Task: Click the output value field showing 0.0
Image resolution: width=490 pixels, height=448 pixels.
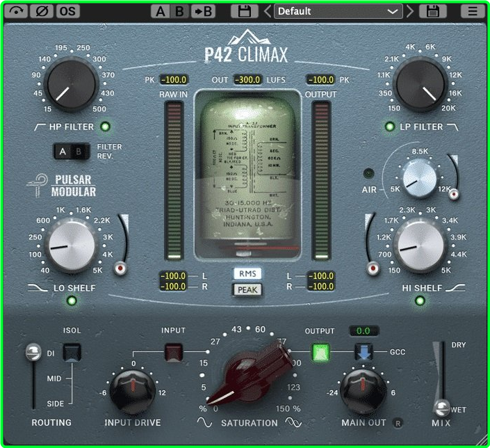Action: 364,331
